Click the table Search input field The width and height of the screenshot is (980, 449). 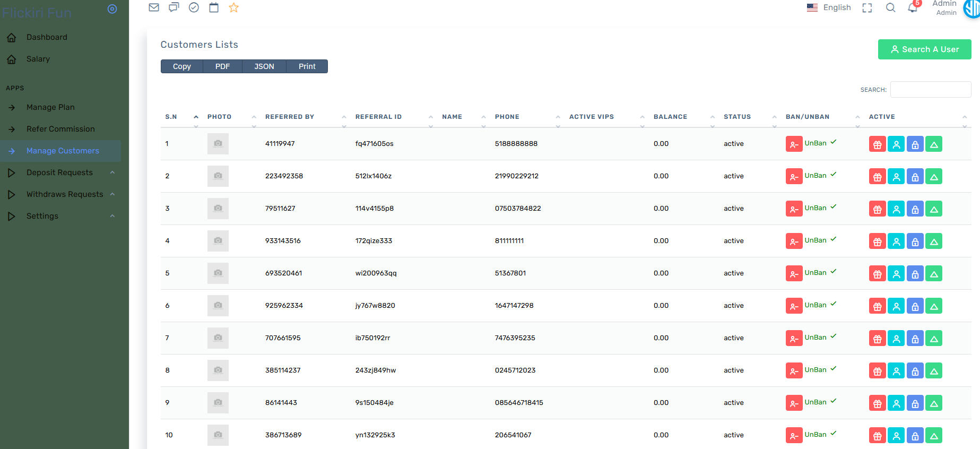point(930,89)
